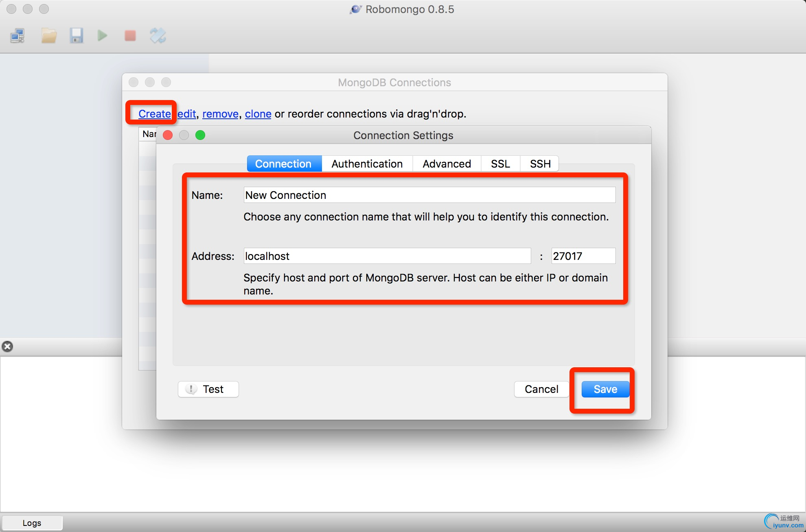Click the Create link in MongoDB Connections
Viewport: 806px width, 532px height.
pyautogui.click(x=154, y=113)
